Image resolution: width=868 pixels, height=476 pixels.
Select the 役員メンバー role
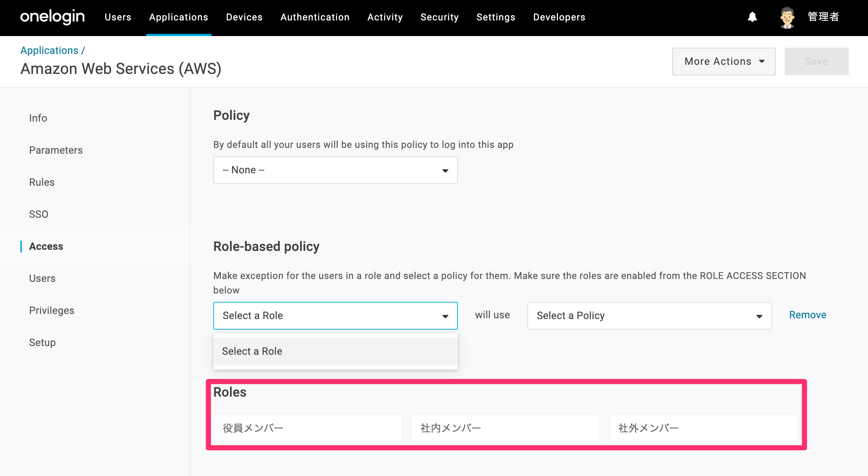308,428
